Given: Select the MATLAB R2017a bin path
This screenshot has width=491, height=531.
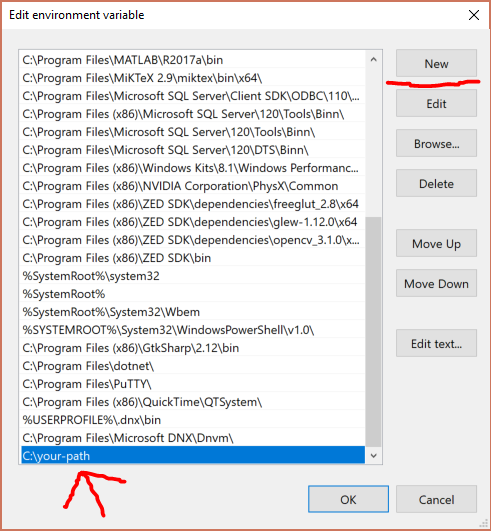Looking at the screenshot, I should [192, 60].
